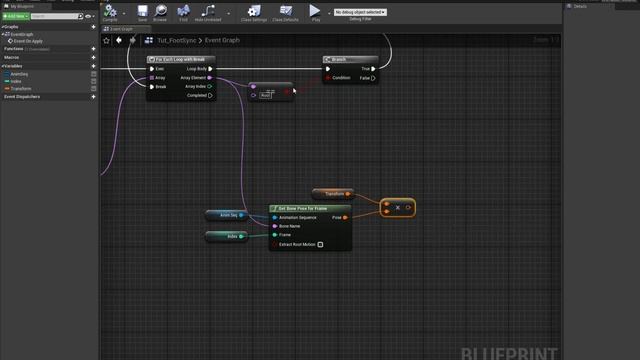Open view options eye menu
Screen dimensions: 640x360
click(x=88, y=16)
